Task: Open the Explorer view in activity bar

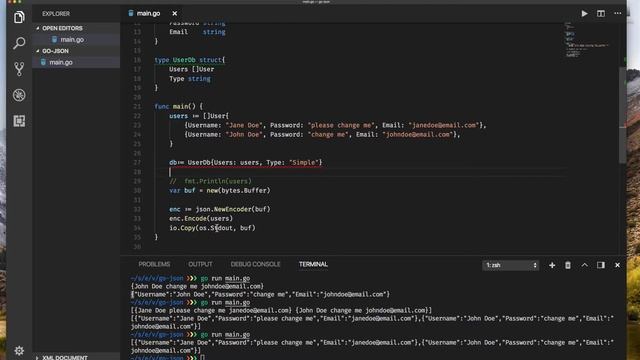Action: point(19,17)
